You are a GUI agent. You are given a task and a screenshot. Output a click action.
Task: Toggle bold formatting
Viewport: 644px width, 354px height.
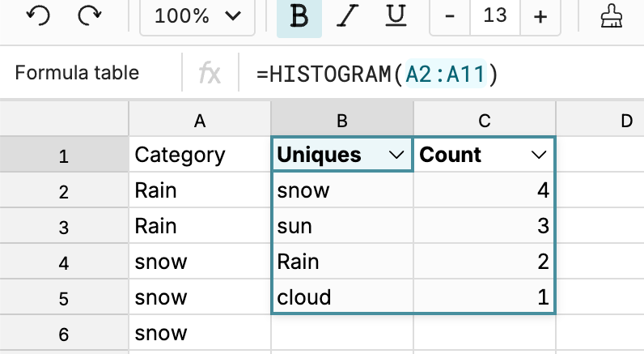[299, 16]
